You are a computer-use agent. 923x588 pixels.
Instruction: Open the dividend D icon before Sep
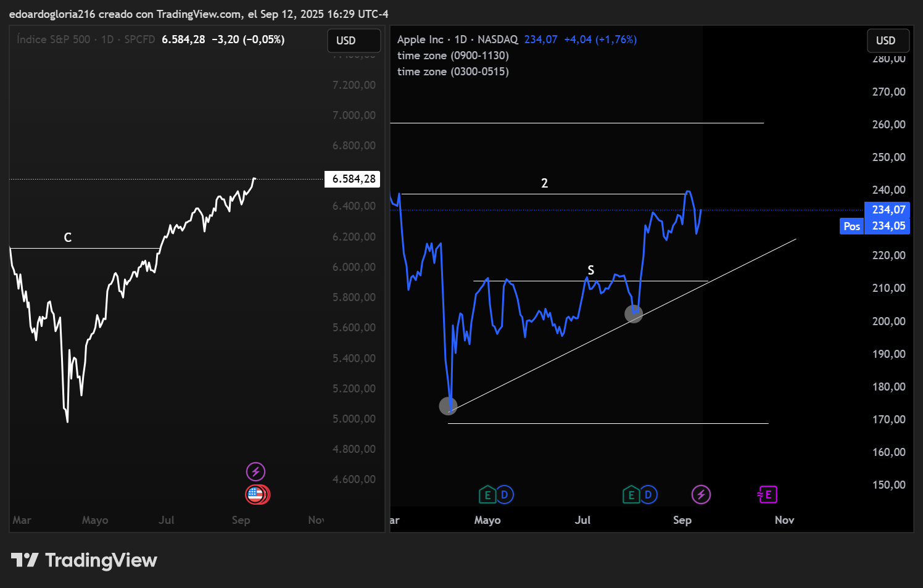[x=648, y=495]
